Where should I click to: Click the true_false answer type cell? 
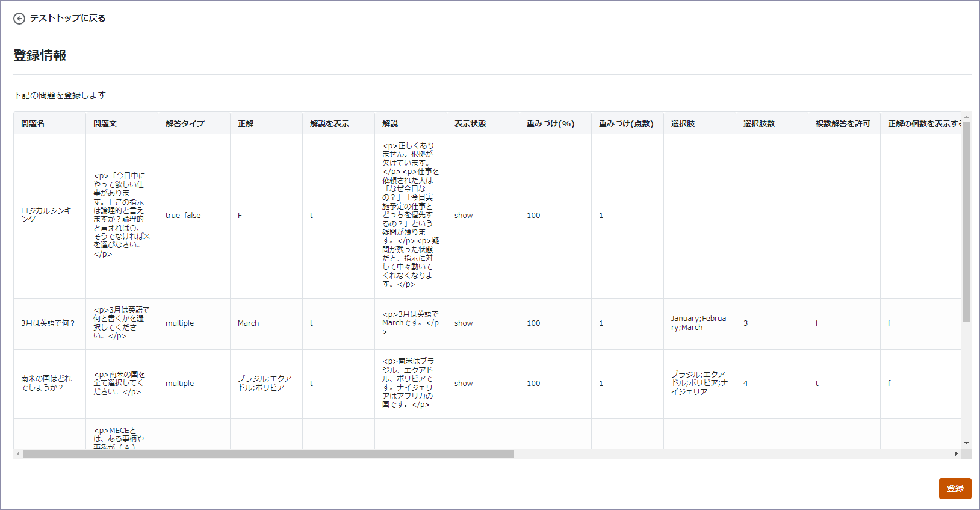(194, 216)
